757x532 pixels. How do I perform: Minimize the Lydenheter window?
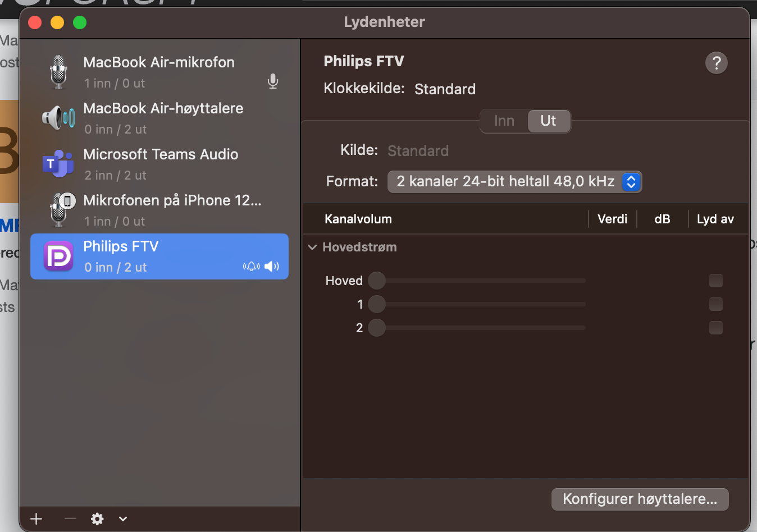click(57, 22)
